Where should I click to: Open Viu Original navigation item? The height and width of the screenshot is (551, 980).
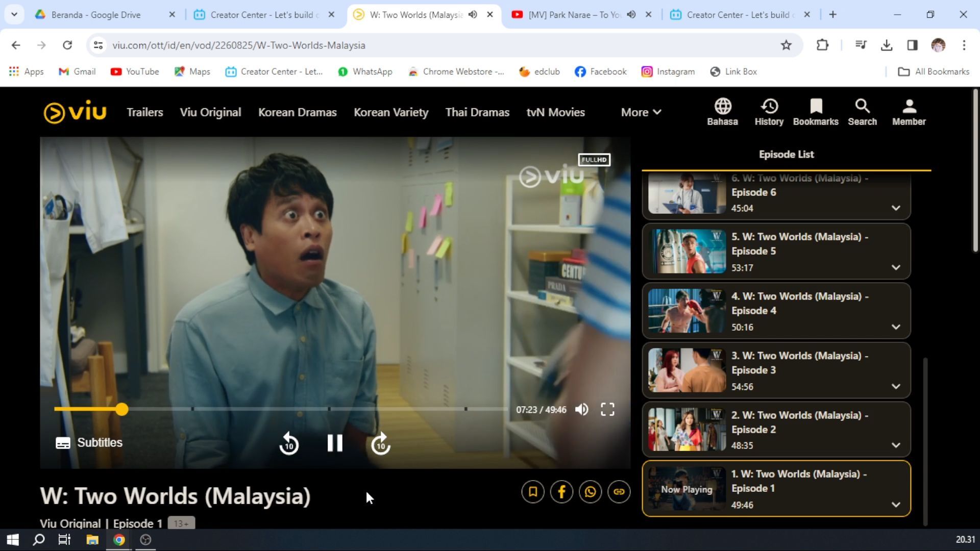[210, 112]
